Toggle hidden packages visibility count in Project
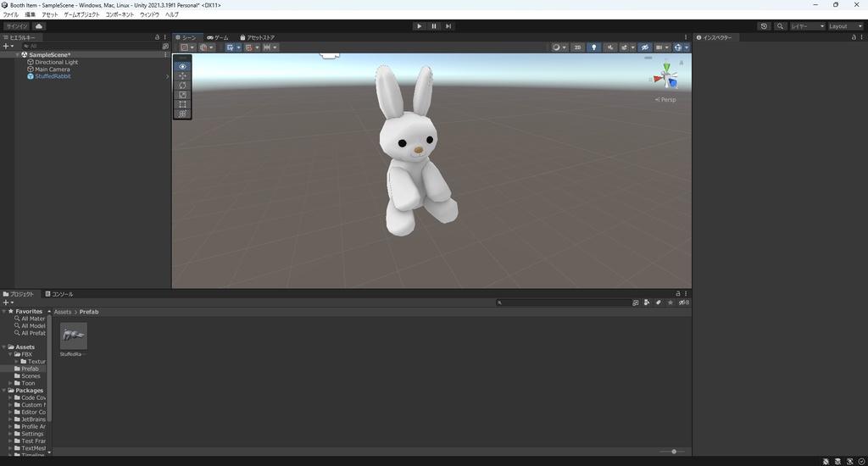 (x=684, y=302)
